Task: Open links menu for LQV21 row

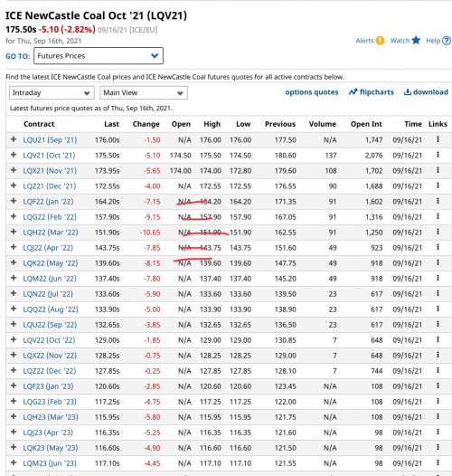Action: 438,155
